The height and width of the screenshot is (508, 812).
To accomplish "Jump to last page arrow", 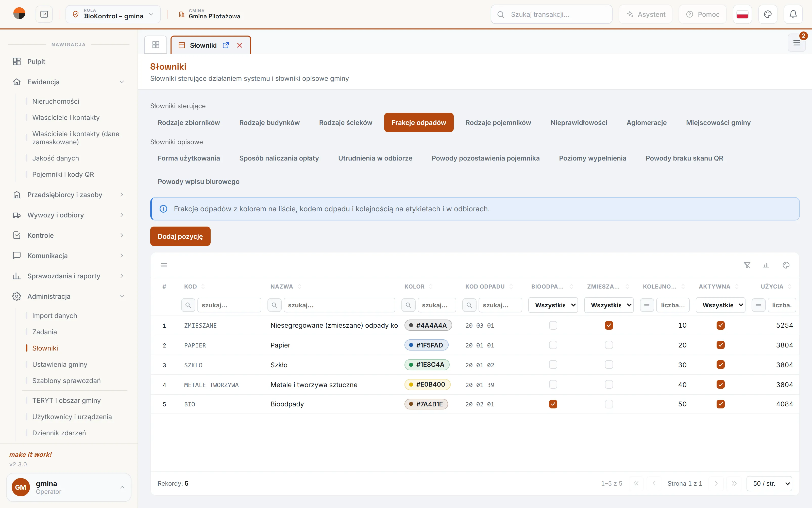I will [734, 483].
